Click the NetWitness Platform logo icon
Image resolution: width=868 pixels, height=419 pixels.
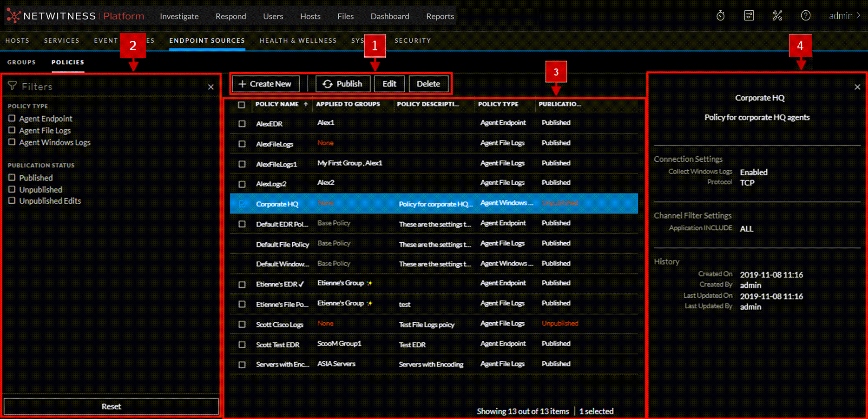(x=13, y=16)
